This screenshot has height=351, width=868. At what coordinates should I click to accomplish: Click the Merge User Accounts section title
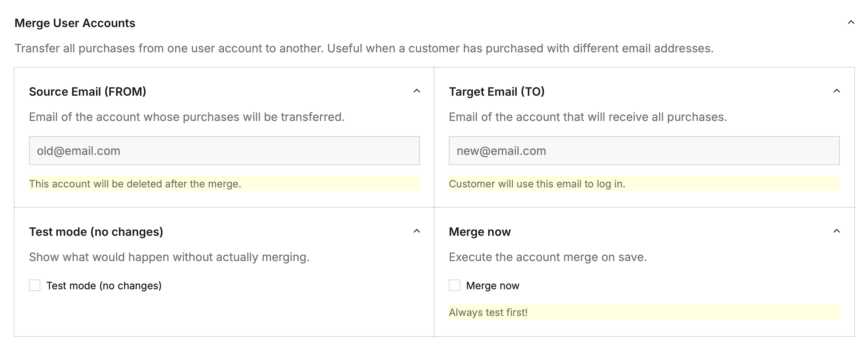[x=75, y=23]
